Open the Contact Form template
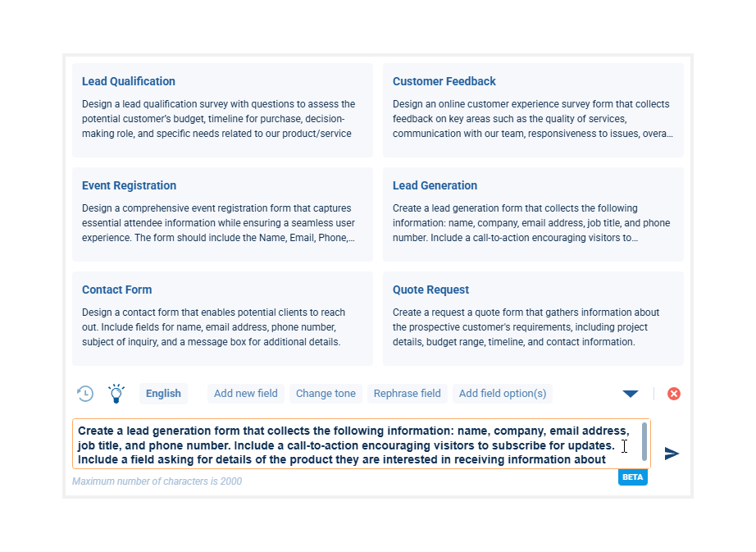The image size is (756, 552). click(x=222, y=318)
